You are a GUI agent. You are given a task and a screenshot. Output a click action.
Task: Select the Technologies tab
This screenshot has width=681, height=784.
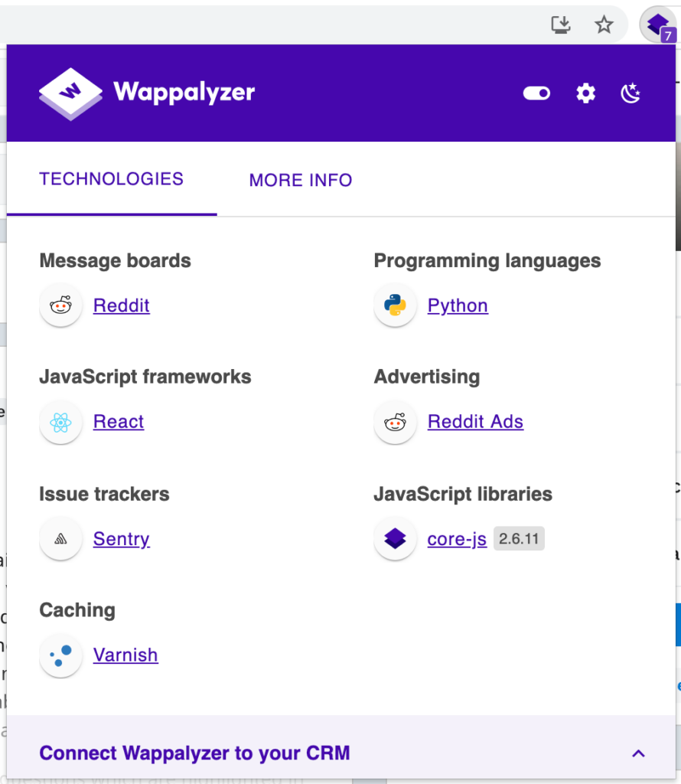coord(112,179)
